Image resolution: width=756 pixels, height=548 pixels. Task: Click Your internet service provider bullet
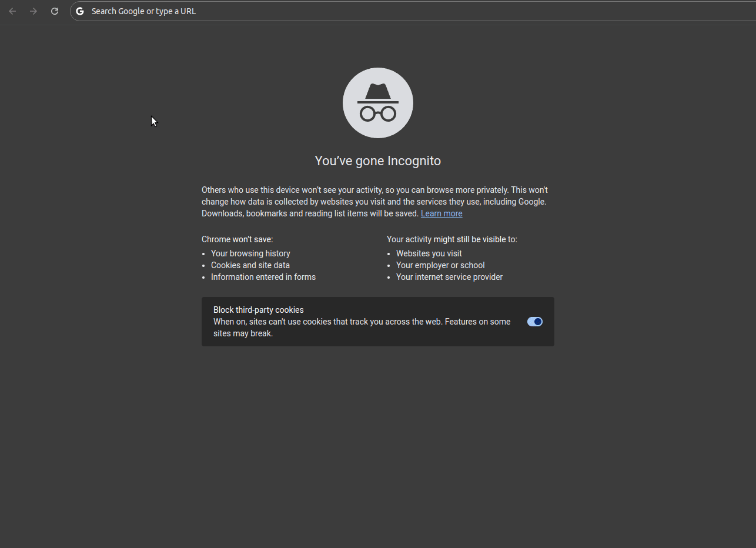[x=450, y=277]
